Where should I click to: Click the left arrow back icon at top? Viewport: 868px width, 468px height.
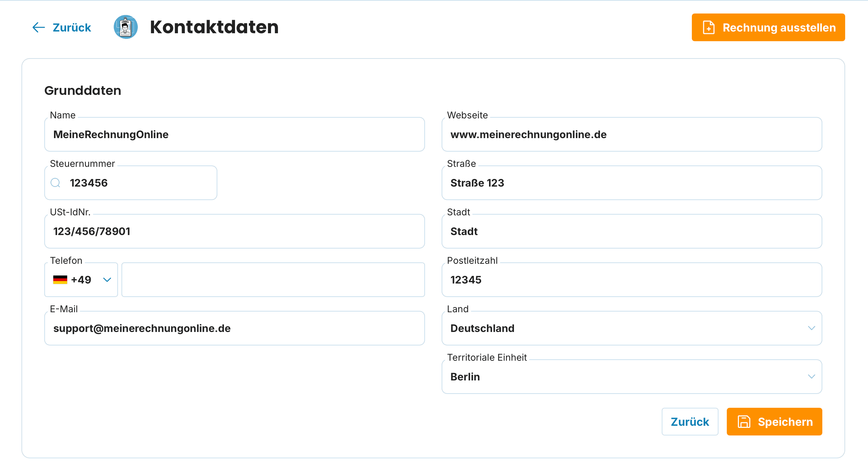38,27
